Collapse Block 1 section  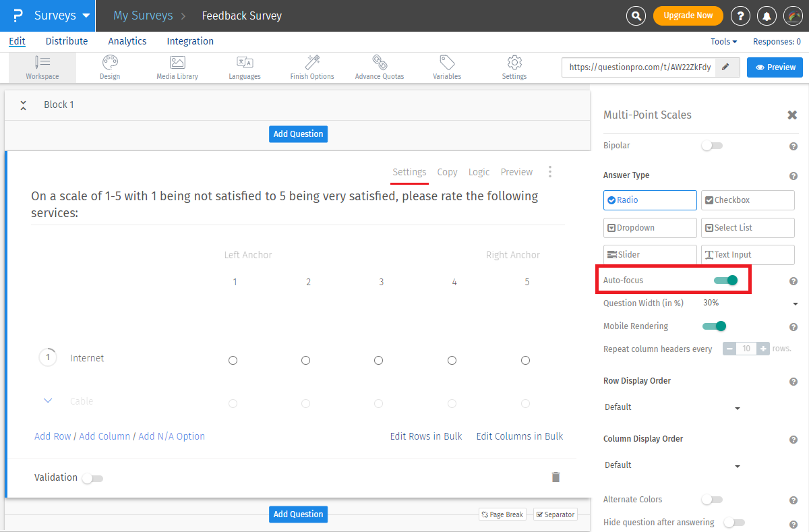(23, 105)
